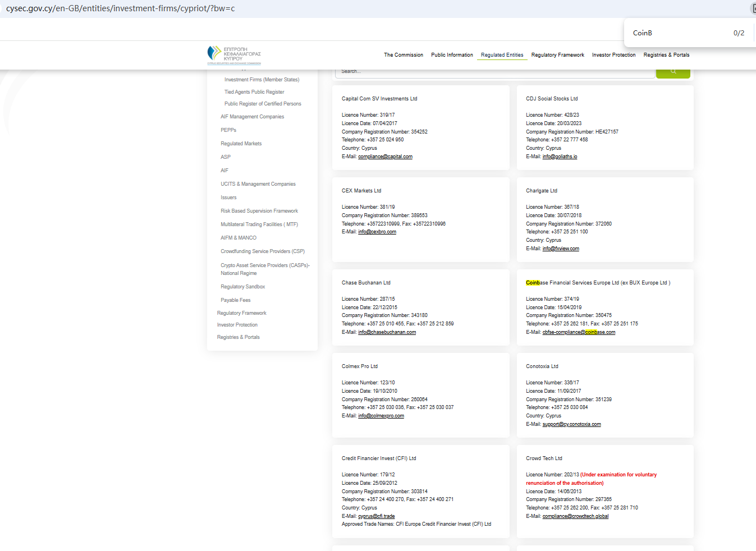The image size is (756, 551).
Task: Click the compliance@capital.com email link
Action: click(x=385, y=157)
